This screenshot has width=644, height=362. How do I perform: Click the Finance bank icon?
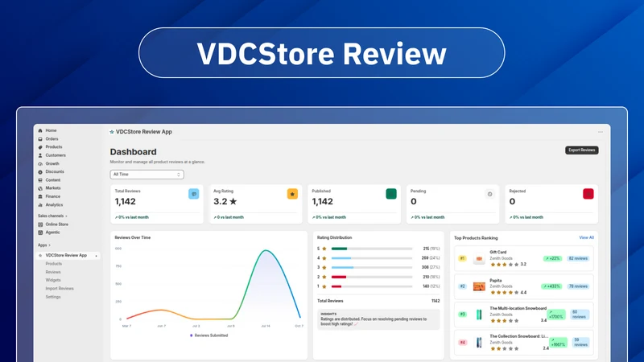click(x=40, y=196)
